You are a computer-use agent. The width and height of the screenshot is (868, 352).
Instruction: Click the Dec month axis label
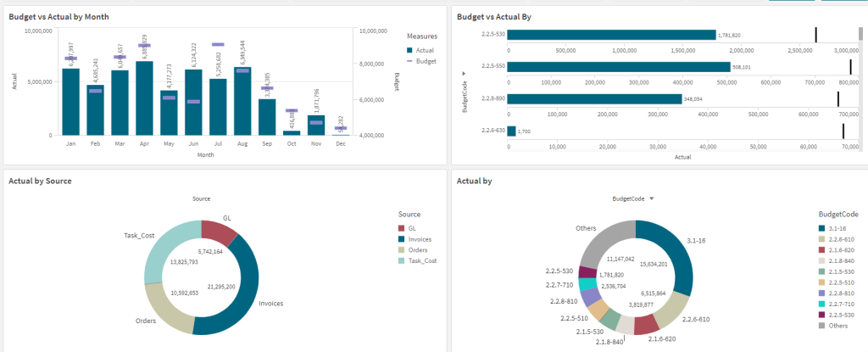(x=341, y=143)
